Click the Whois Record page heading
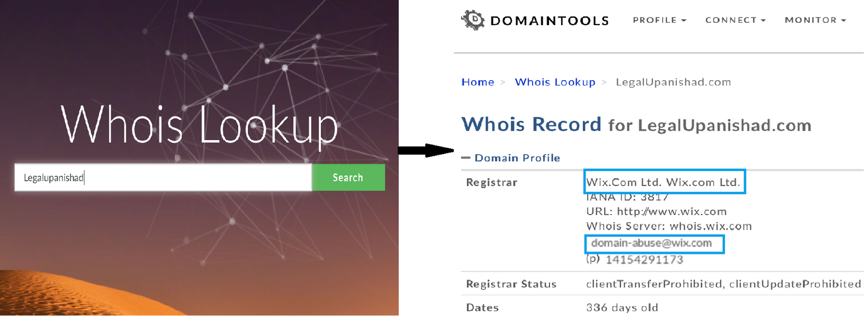868x316 pixels. click(636, 124)
